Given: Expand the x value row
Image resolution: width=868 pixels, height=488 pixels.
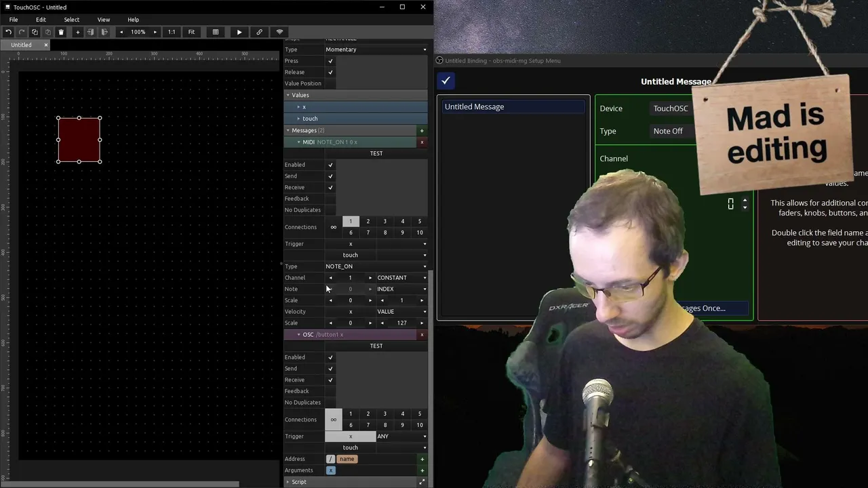Looking at the screenshot, I should (x=298, y=107).
